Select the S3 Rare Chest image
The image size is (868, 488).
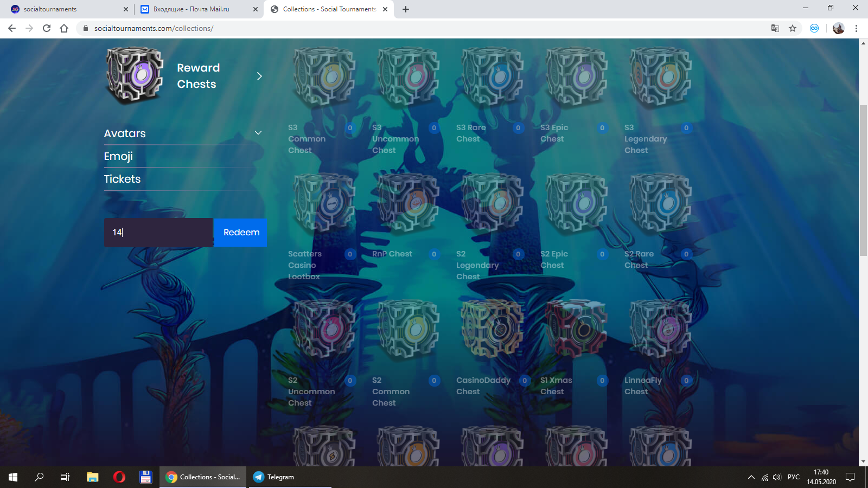[492, 76]
